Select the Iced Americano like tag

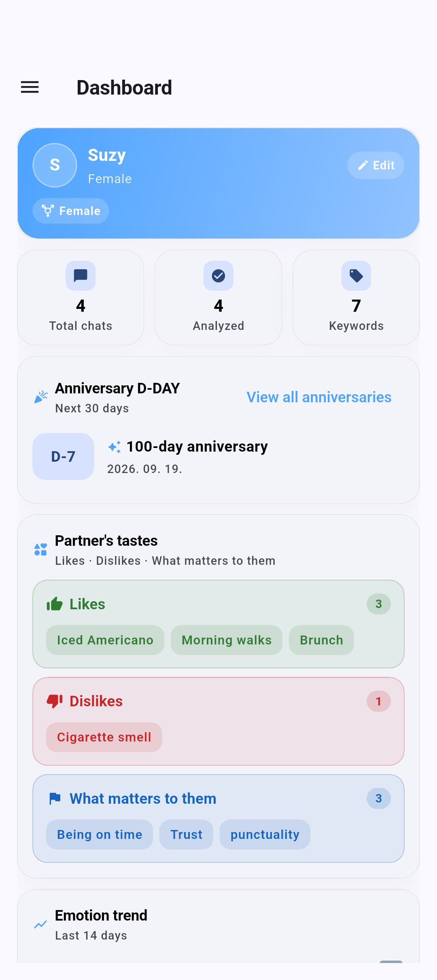tap(105, 640)
